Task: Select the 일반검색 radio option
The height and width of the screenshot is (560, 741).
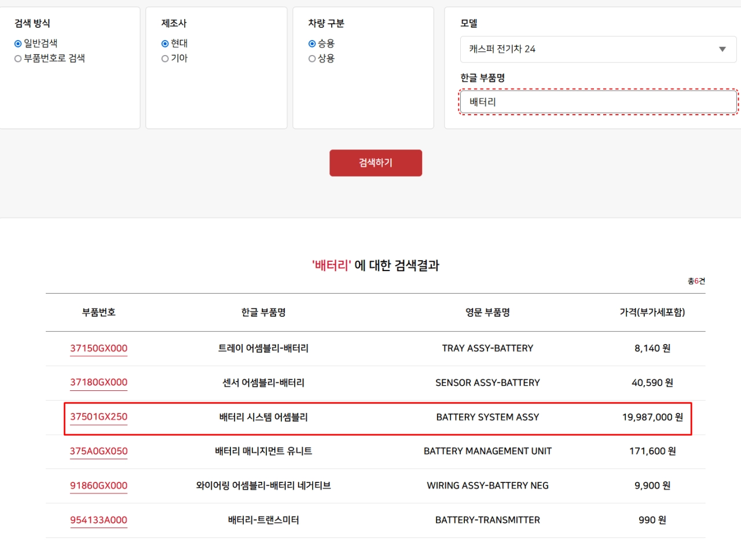Action: point(18,43)
